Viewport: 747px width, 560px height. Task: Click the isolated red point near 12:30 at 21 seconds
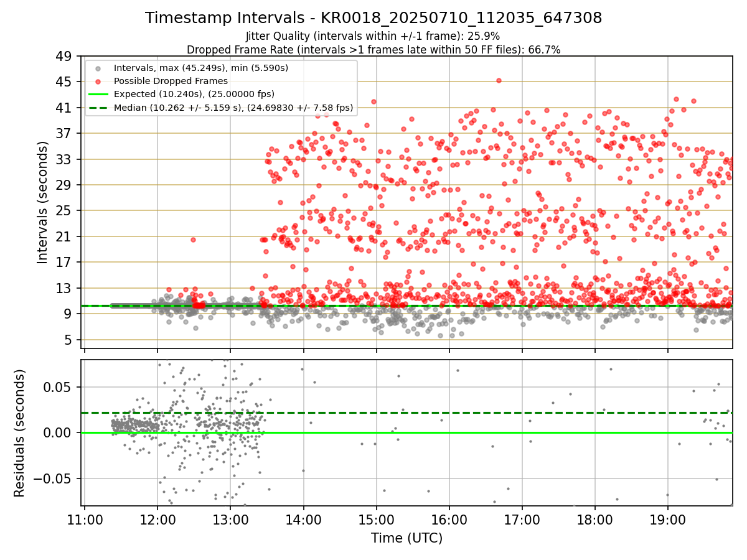(x=193, y=240)
